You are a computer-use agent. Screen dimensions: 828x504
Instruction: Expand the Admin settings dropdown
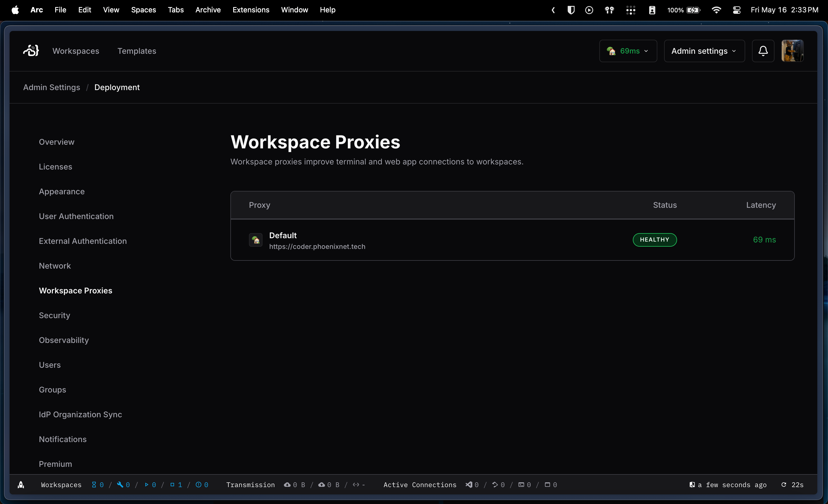[704, 51]
